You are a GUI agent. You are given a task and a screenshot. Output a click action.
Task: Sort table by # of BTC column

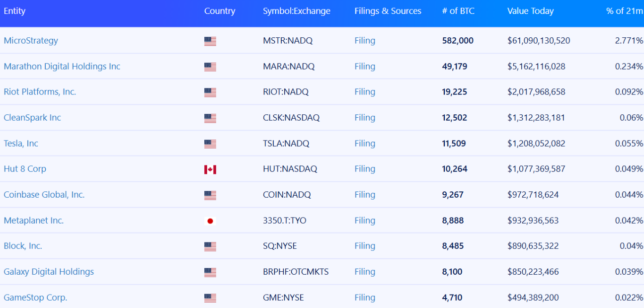[458, 11]
